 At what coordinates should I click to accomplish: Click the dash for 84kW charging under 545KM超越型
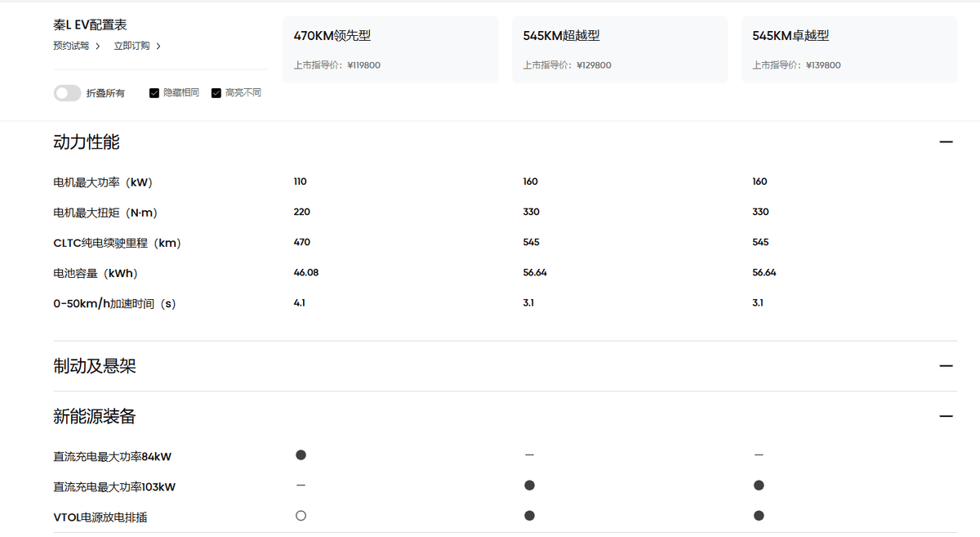(529, 454)
